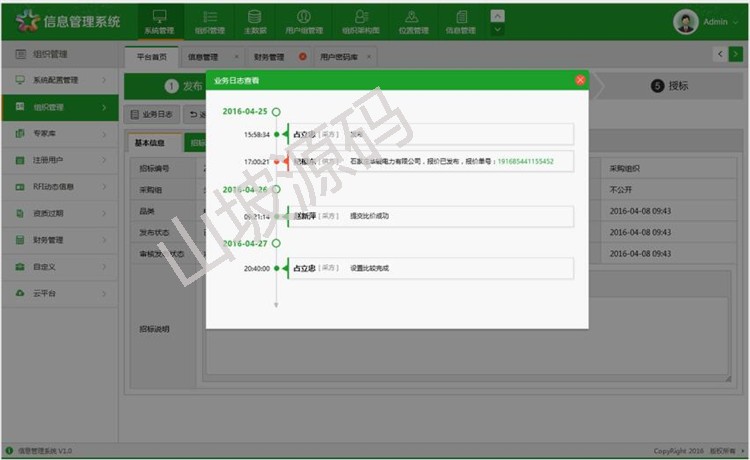
Task: Expand sidebar 财务管理 with its chevron
Action: click(104, 240)
